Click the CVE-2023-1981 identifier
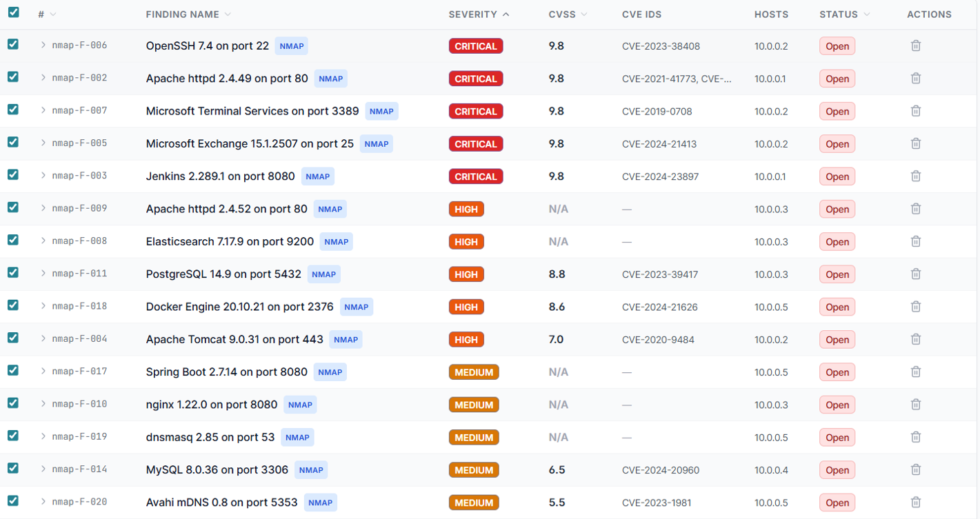The image size is (980, 519). [657, 503]
